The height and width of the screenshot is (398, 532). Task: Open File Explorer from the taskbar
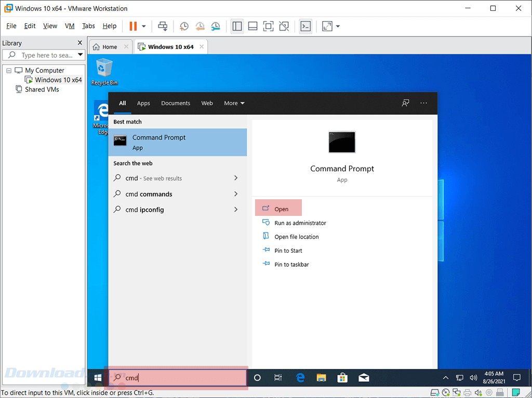point(322,378)
